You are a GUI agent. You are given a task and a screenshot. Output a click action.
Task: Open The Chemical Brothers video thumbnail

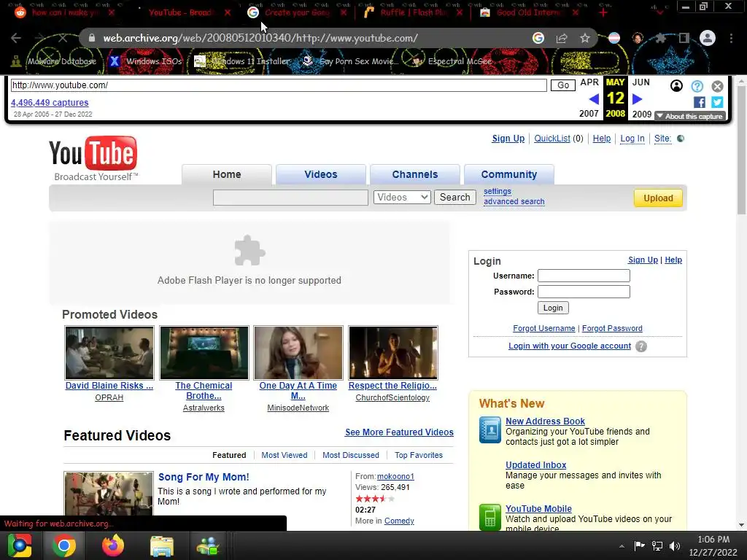pyautogui.click(x=204, y=353)
